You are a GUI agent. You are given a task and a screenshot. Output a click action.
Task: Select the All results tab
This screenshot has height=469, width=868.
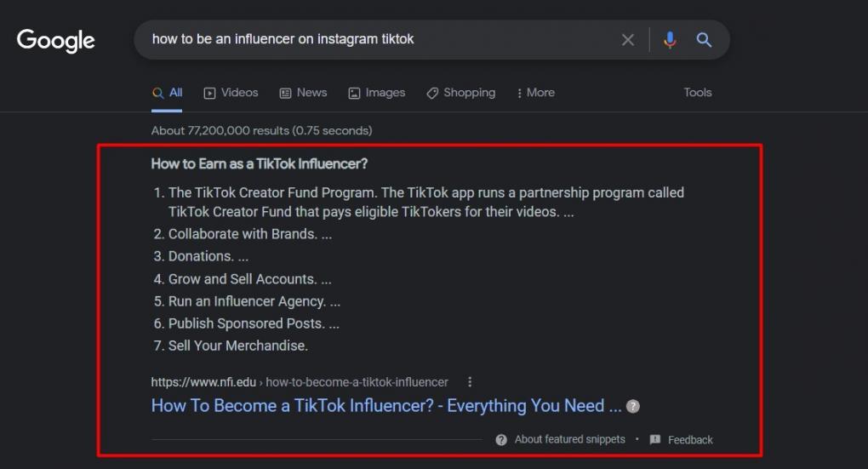pos(168,93)
